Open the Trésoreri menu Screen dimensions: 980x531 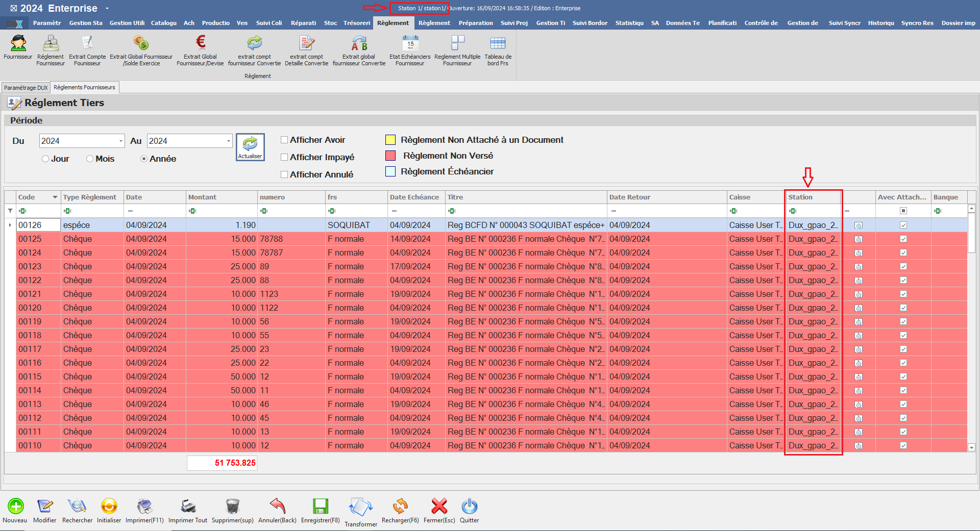[357, 23]
